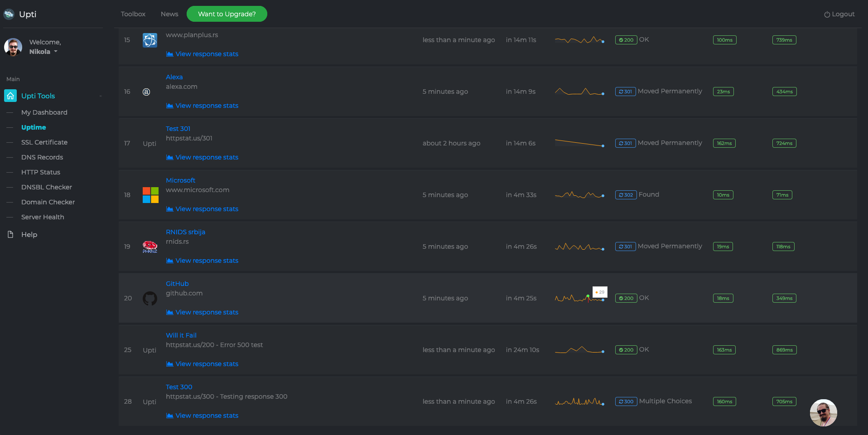Click the 739ms badge for planplus.rs
Screen dimensions: 868x435
click(x=784, y=40)
